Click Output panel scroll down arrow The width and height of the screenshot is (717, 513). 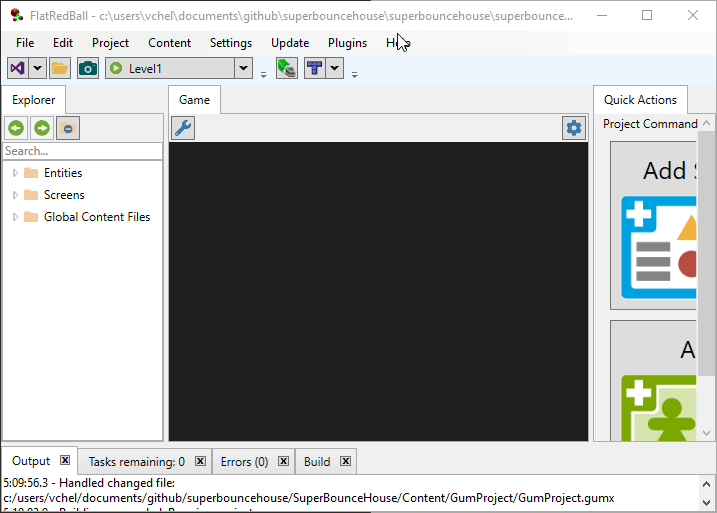(706, 502)
